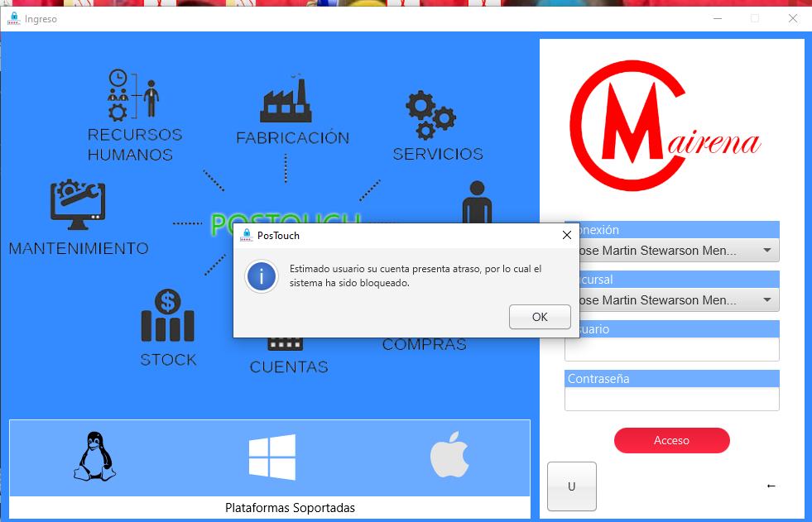Open the Sucursal dropdown list
Image resolution: width=812 pixels, height=522 pixels.
[x=766, y=299]
